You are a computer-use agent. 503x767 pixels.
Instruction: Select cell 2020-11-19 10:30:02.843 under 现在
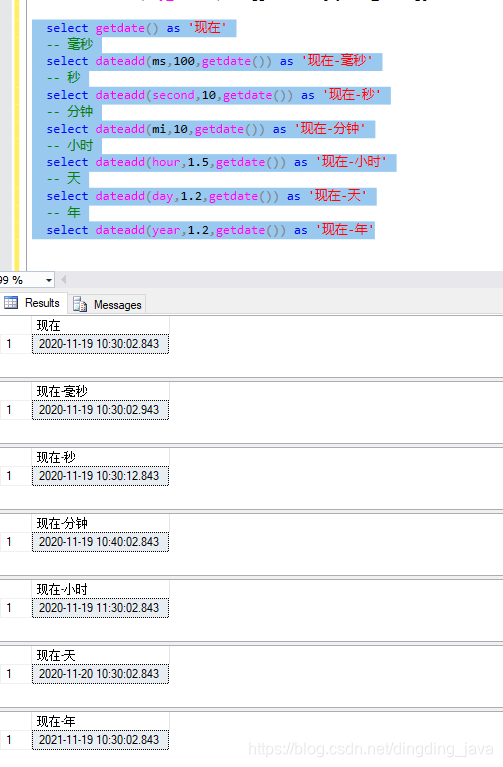click(100, 344)
